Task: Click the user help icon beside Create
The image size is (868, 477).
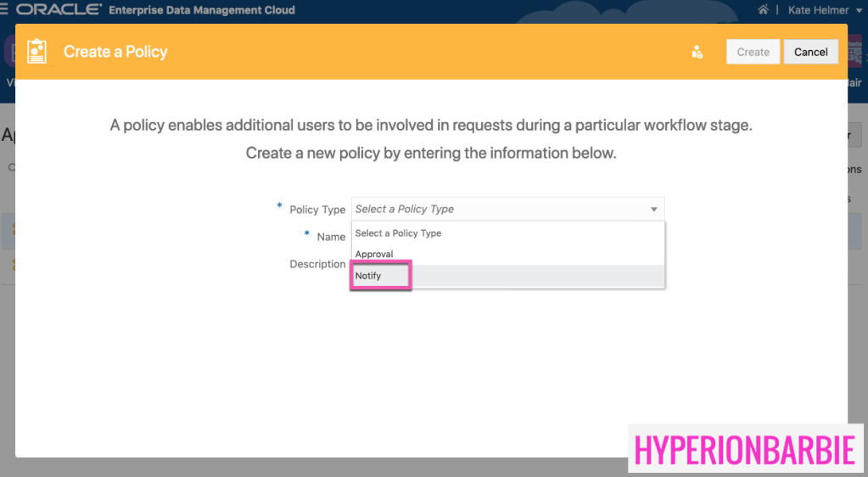Action: click(697, 52)
